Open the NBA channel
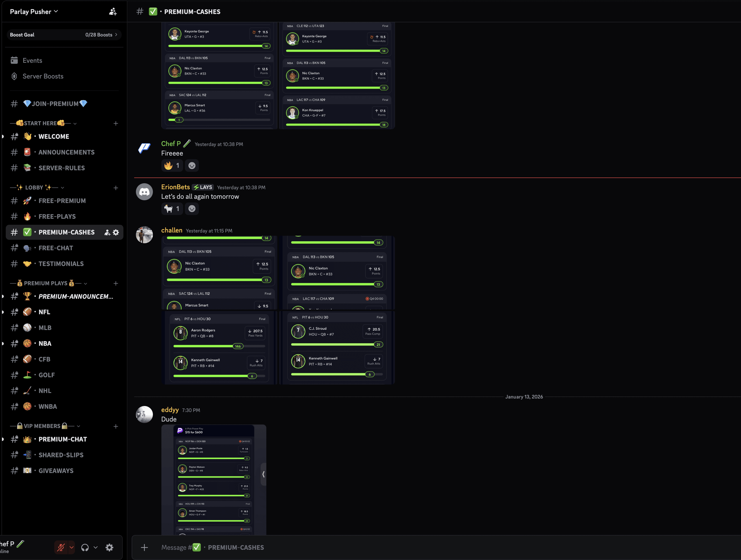This screenshot has height=560, width=741. click(45, 343)
